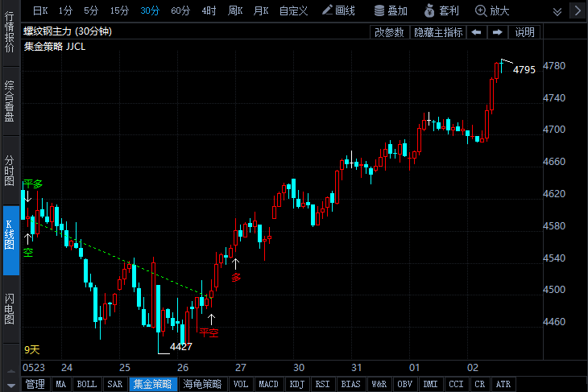Image resolution: width=588 pixels, height=392 pixels.
Task: Open the 套利 arbitrage tool
Action: click(x=441, y=10)
